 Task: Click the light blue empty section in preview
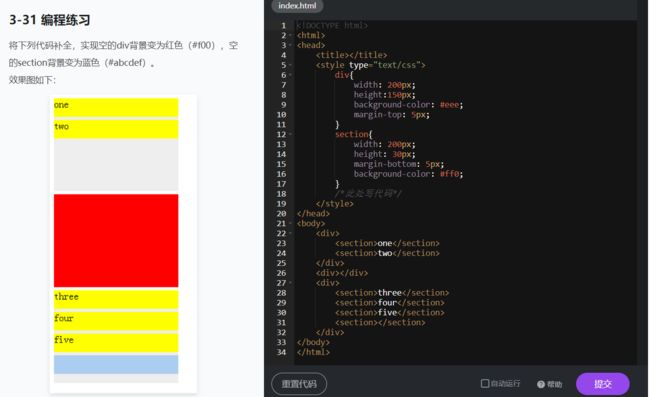[x=116, y=364]
